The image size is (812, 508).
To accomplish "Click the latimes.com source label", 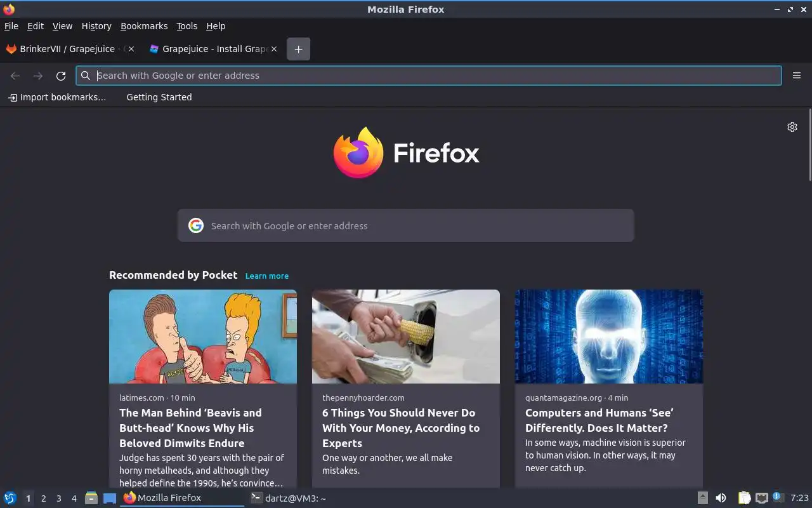I will tap(141, 398).
